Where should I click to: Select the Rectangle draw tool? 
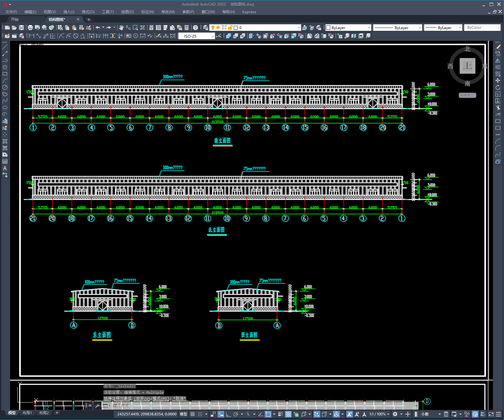(x=5, y=74)
